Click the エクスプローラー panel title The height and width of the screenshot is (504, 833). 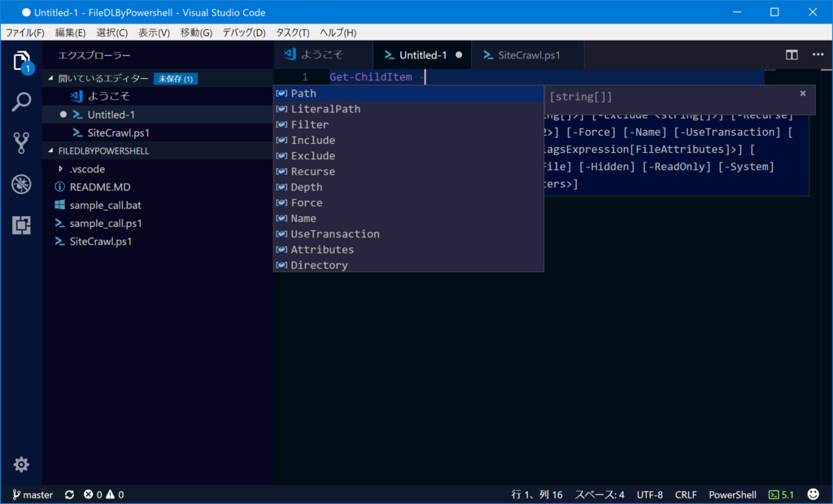[x=94, y=55]
